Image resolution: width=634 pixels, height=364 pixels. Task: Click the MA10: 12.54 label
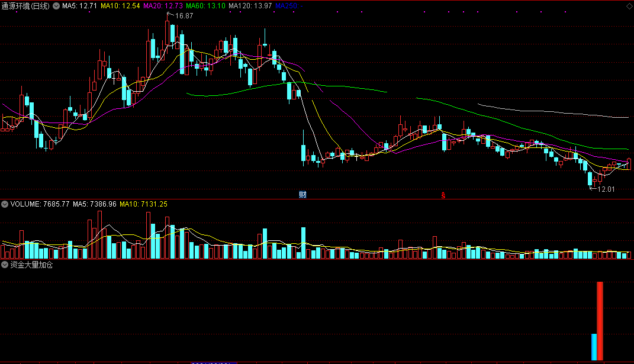tap(120, 6)
